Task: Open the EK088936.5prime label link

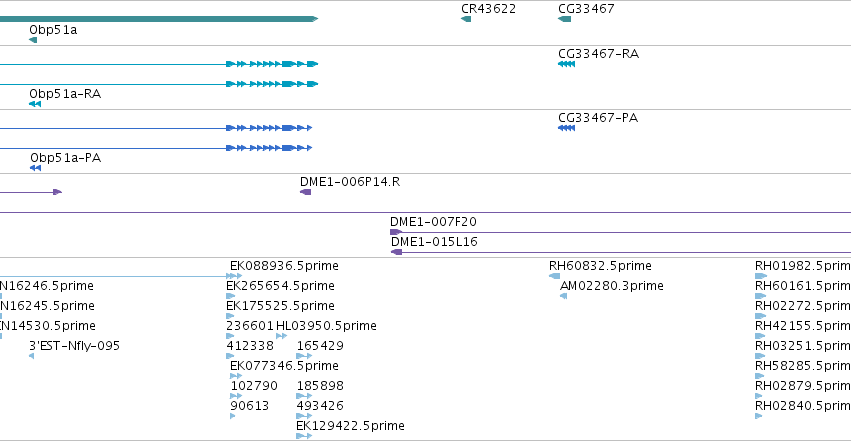Action: 284,266
